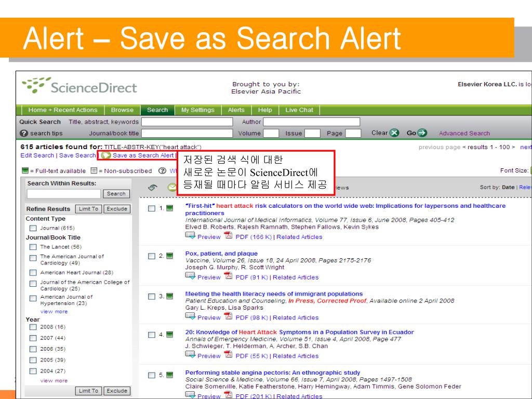Open the Help tab
This screenshot has width=532, height=399.
265,110
